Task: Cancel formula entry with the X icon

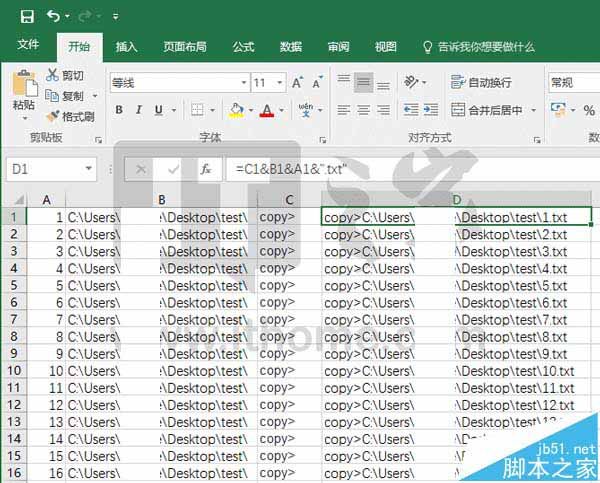Action: (141, 169)
